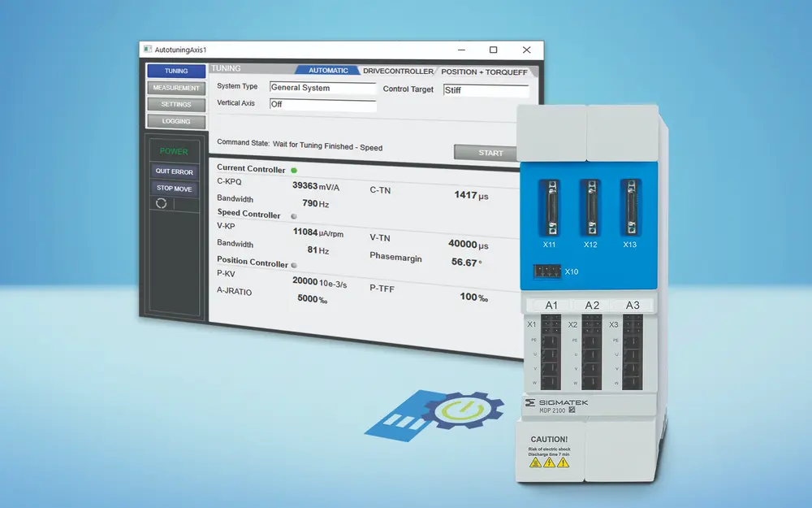The height and width of the screenshot is (508, 812).
Task: Switch to the DRIVECONTROLLER tab
Action: (x=398, y=72)
